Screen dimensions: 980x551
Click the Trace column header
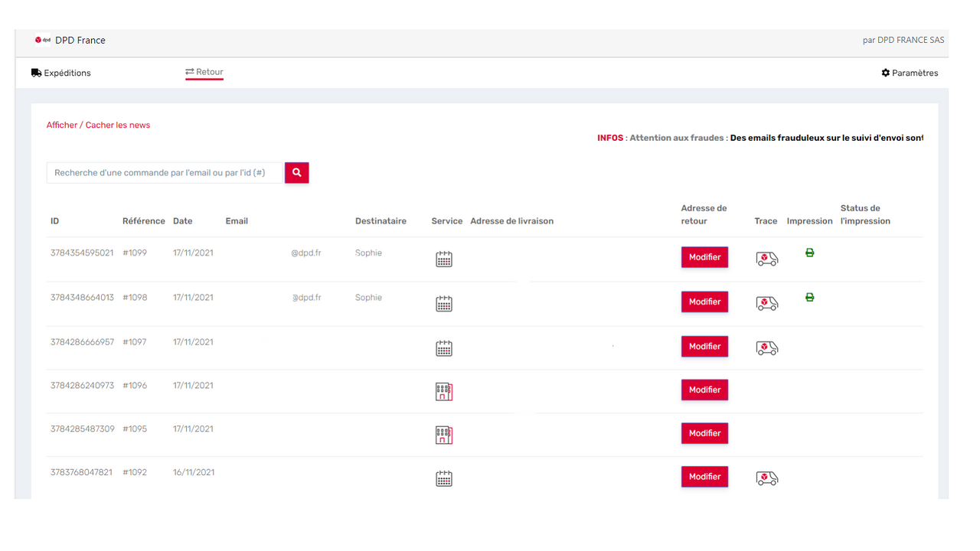[766, 221]
